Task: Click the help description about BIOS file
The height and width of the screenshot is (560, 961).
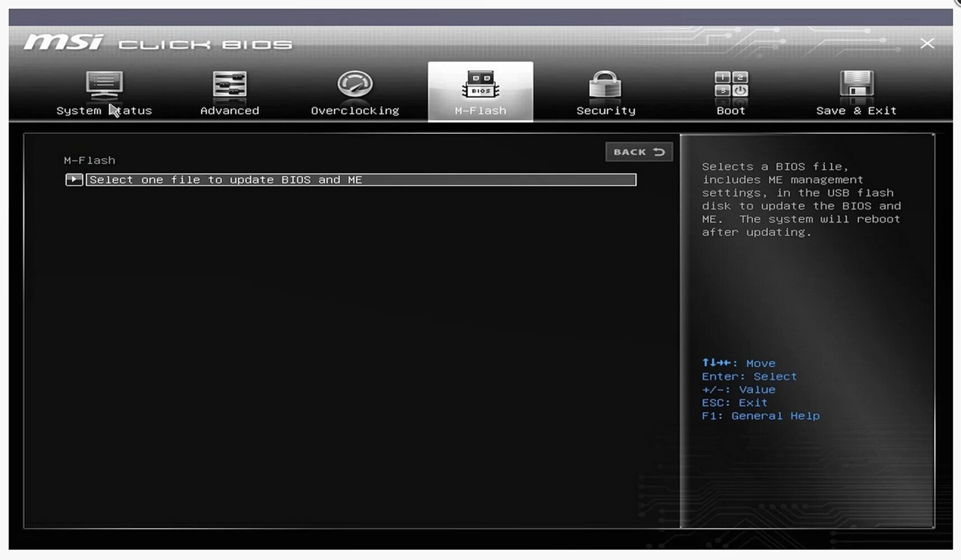Action: click(x=801, y=199)
